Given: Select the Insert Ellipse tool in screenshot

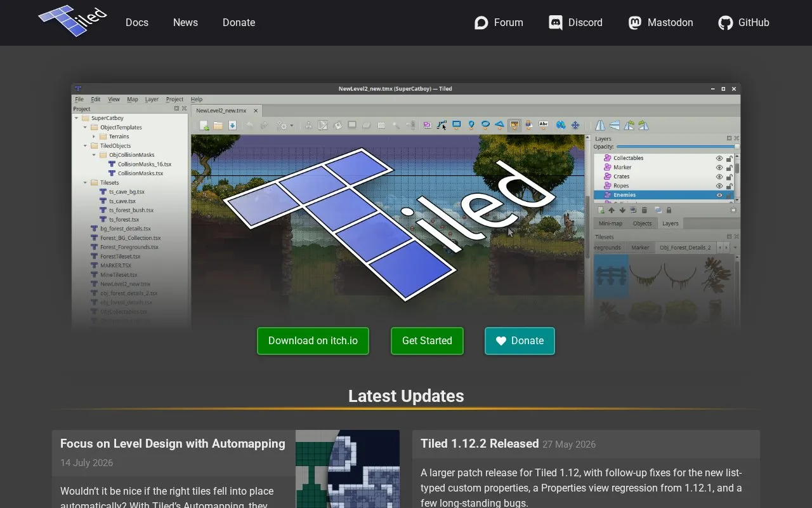Looking at the screenshot, I should (x=485, y=124).
